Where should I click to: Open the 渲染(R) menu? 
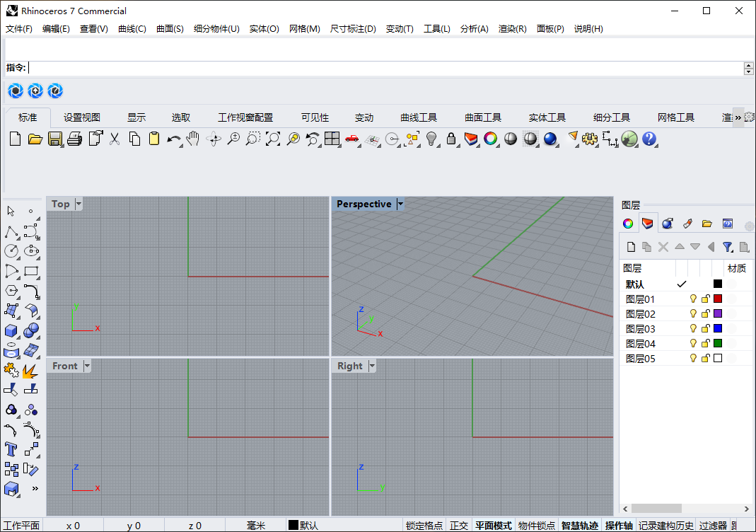pos(512,29)
